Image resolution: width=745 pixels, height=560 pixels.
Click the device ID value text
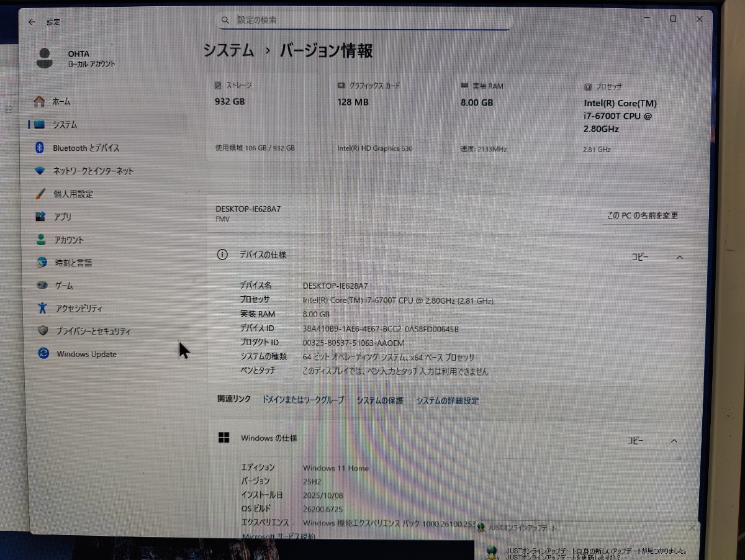point(380,329)
